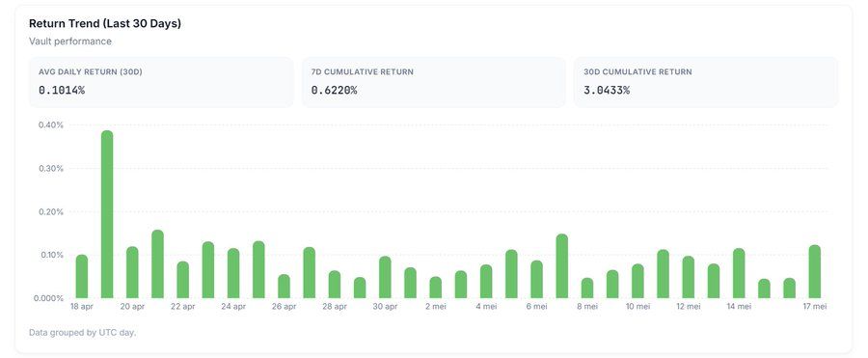Click the bar above the 24 apr label
The width and height of the screenshot is (868, 358).
233,273
